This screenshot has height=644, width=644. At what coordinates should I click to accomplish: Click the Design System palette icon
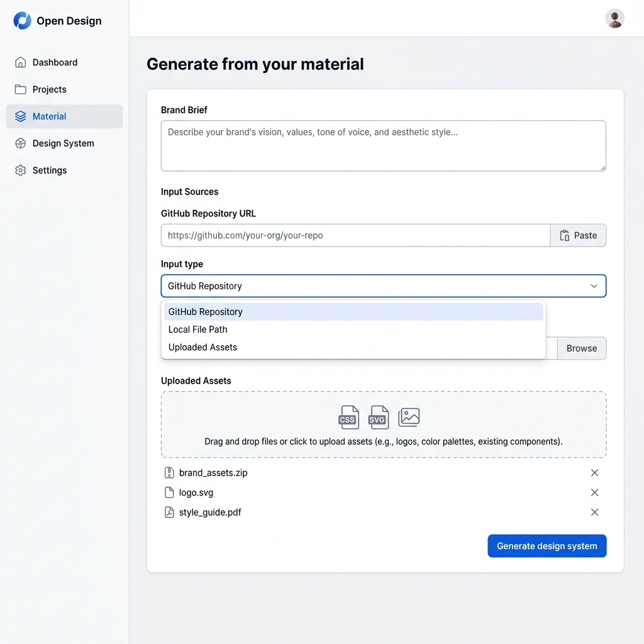tap(21, 143)
